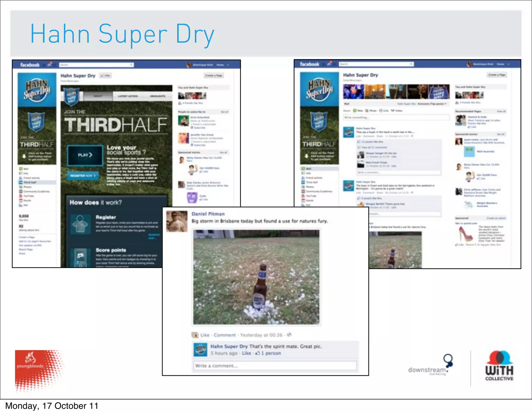Open Wall item in Third Half screenshot sidebar
The width and height of the screenshot is (532, 414).
(x=24, y=169)
